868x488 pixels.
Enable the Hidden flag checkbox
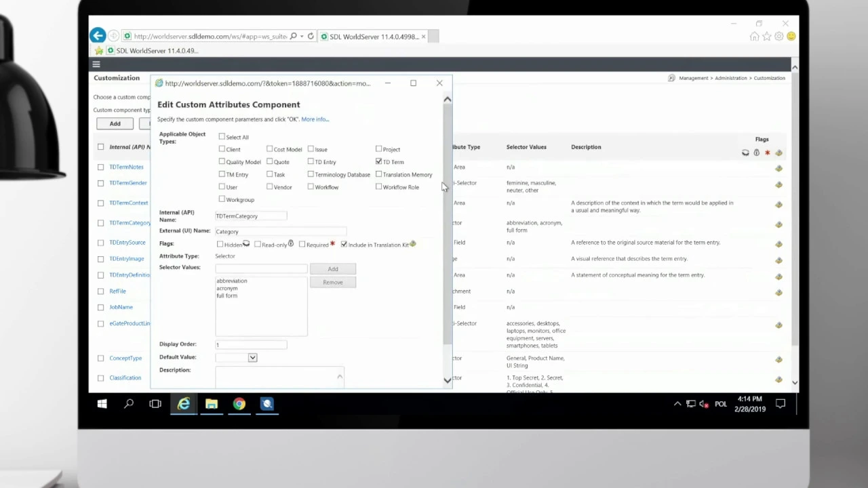(x=220, y=244)
